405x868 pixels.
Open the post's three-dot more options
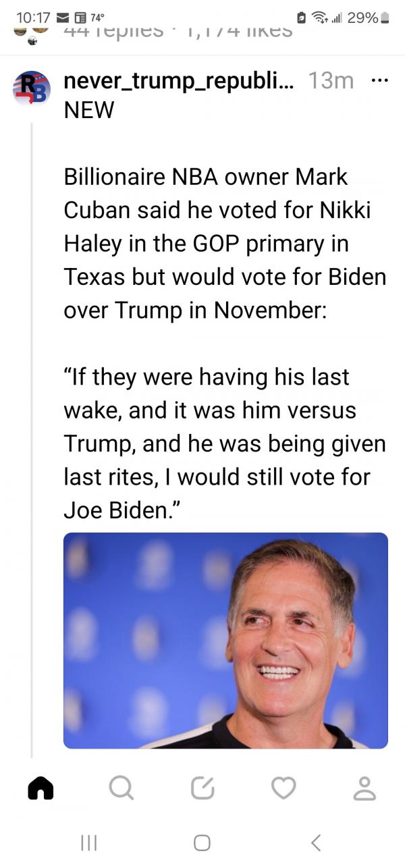coord(380,80)
